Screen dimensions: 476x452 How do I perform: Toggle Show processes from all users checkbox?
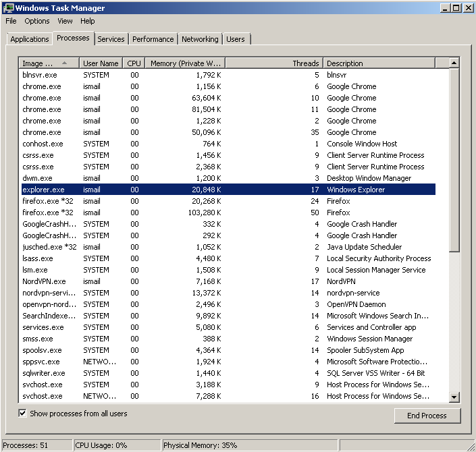click(22, 413)
